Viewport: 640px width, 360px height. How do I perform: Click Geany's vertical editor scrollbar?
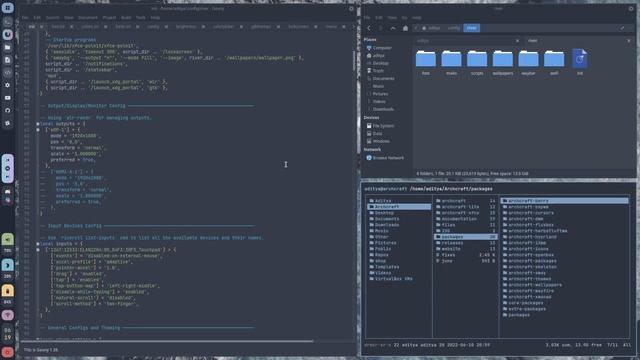point(354,61)
